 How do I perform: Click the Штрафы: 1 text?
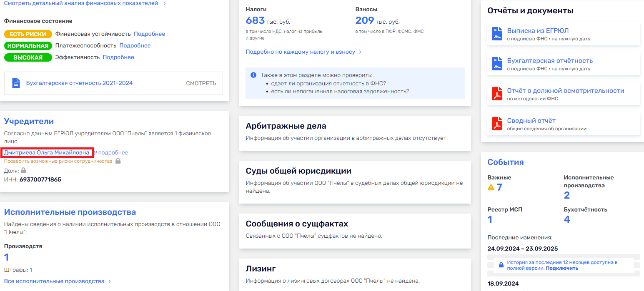tap(18, 270)
